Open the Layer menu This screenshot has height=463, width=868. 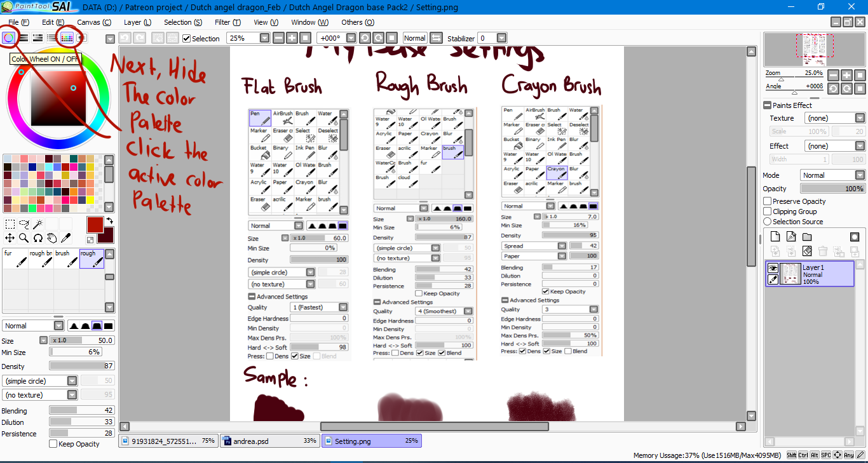point(137,22)
